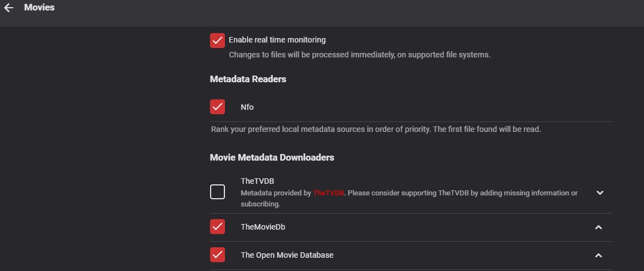The image size is (644, 271).
Task: Toggle The Open Movie Database checkbox
Action: (217, 255)
